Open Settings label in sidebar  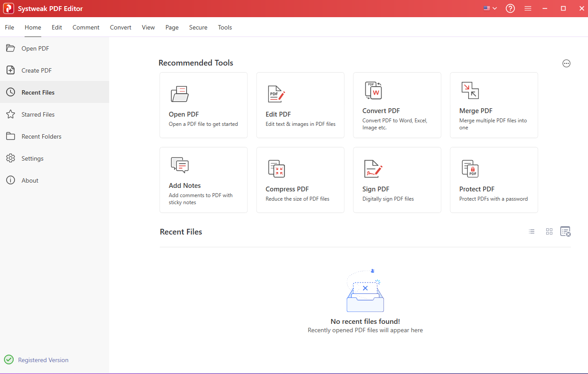click(33, 158)
